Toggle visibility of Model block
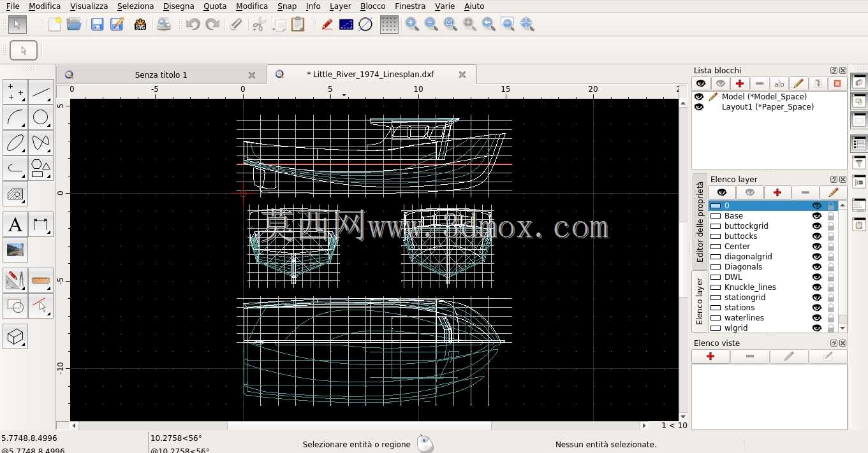 click(699, 97)
